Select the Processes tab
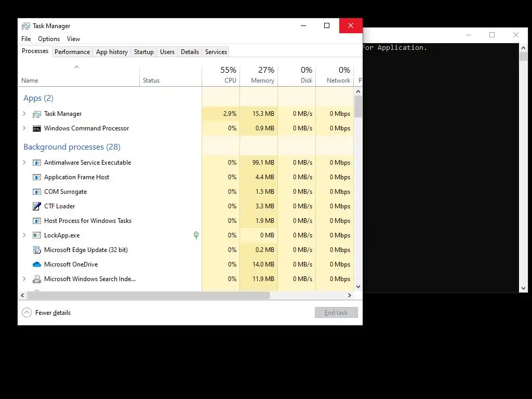Image resolution: width=532 pixels, height=399 pixels. pos(35,51)
